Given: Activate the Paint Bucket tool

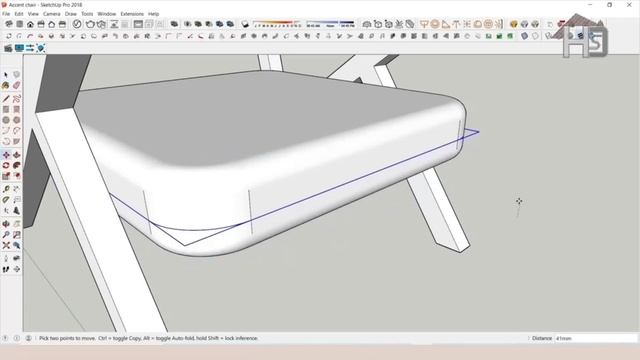Looking at the screenshot, I should (x=6, y=85).
